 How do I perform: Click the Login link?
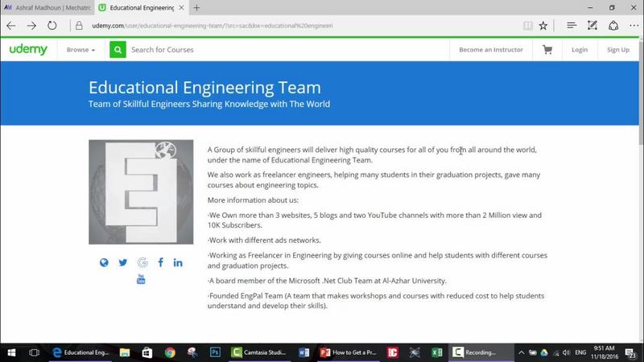pos(580,50)
